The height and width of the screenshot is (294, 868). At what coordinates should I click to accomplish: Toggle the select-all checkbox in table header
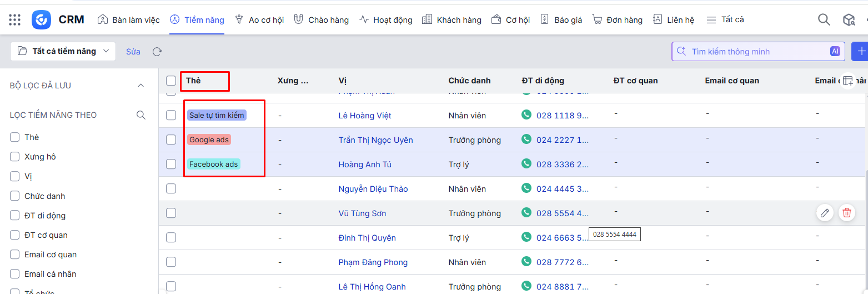point(171,81)
